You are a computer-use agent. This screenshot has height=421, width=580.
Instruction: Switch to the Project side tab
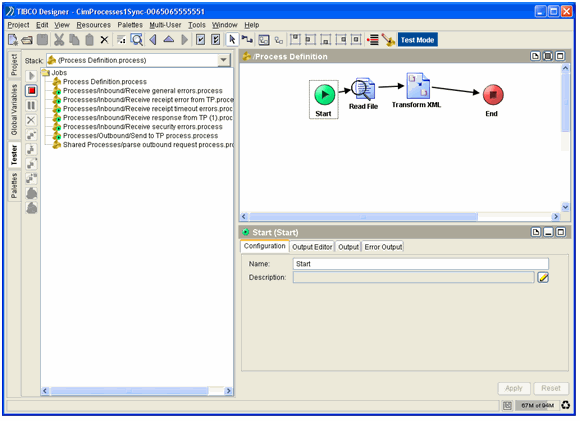[14, 65]
